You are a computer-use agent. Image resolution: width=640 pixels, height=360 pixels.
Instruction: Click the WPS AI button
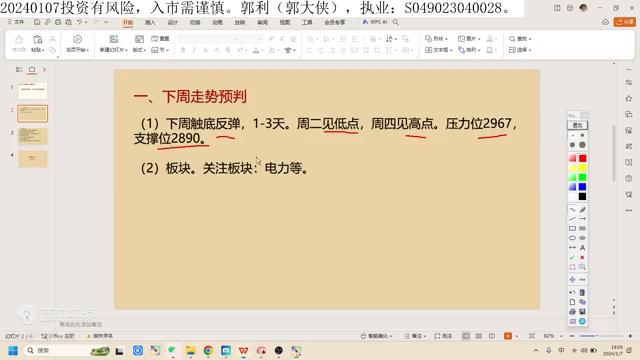tap(375, 22)
